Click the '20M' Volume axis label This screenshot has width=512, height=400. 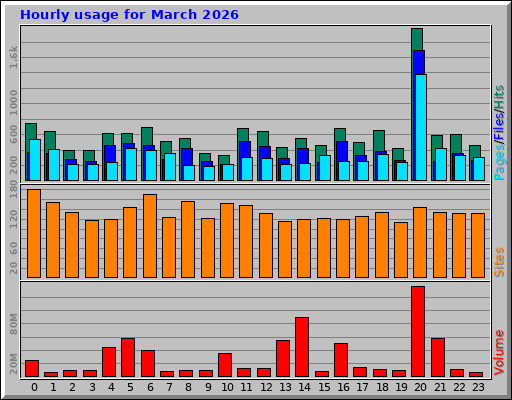pos(13,364)
